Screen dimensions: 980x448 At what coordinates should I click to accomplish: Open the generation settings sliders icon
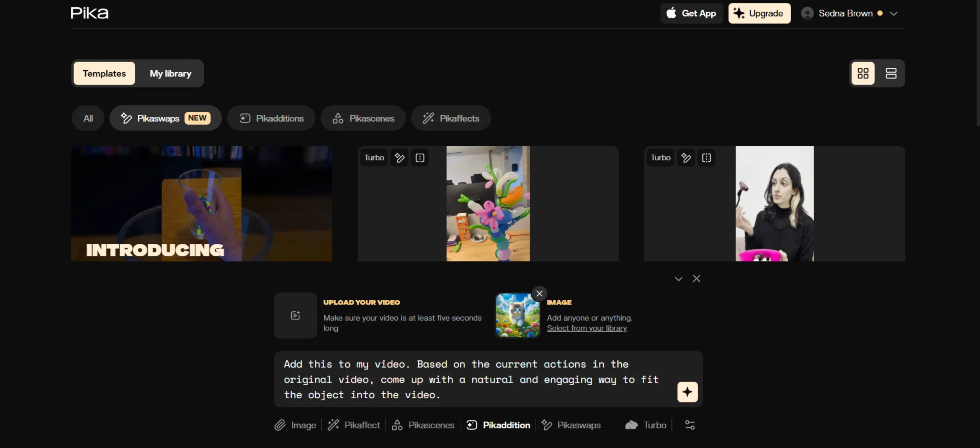[x=690, y=425]
